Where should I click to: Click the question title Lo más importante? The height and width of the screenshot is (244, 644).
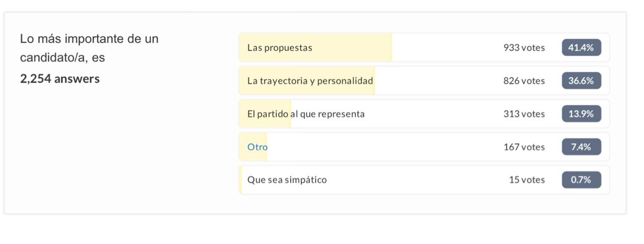click(x=89, y=48)
